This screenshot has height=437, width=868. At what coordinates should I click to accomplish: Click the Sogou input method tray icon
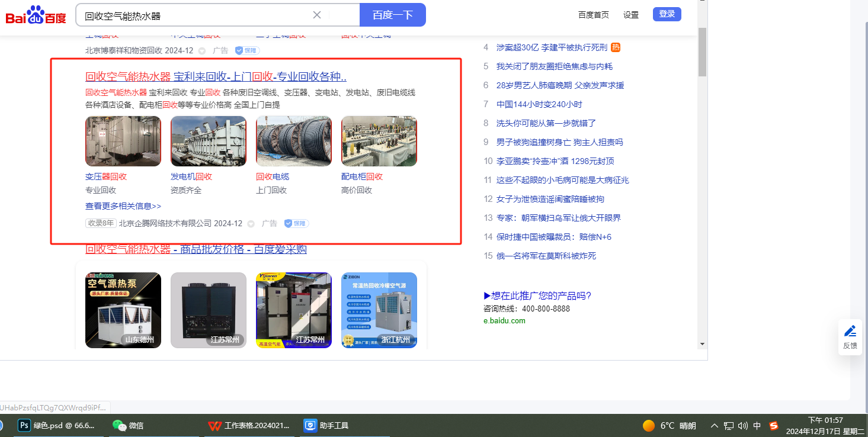pyautogui.click(x=774, y=426)
